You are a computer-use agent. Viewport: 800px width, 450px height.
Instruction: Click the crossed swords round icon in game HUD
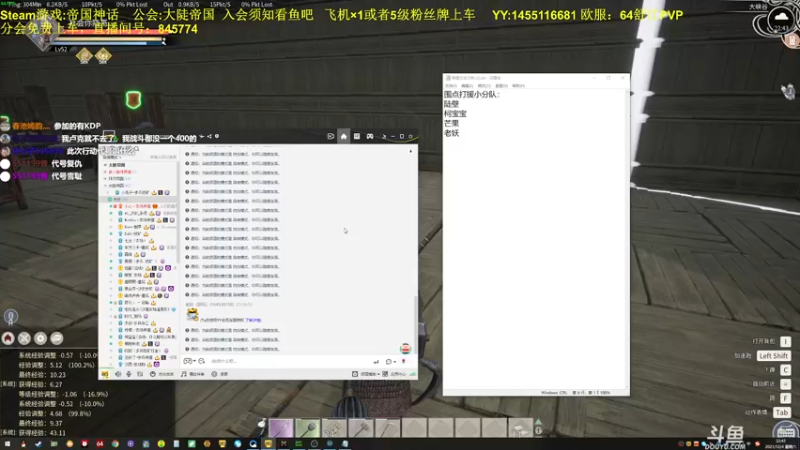[x=24, y=338]
